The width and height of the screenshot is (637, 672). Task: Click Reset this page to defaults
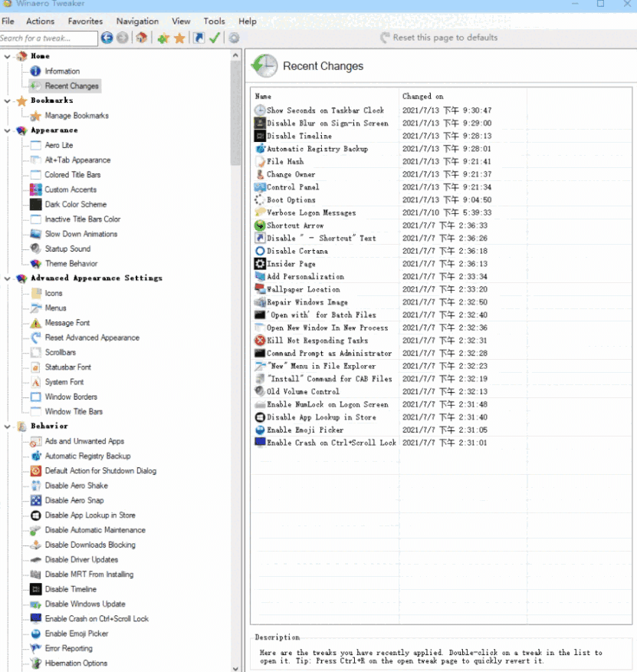[445, 38]
